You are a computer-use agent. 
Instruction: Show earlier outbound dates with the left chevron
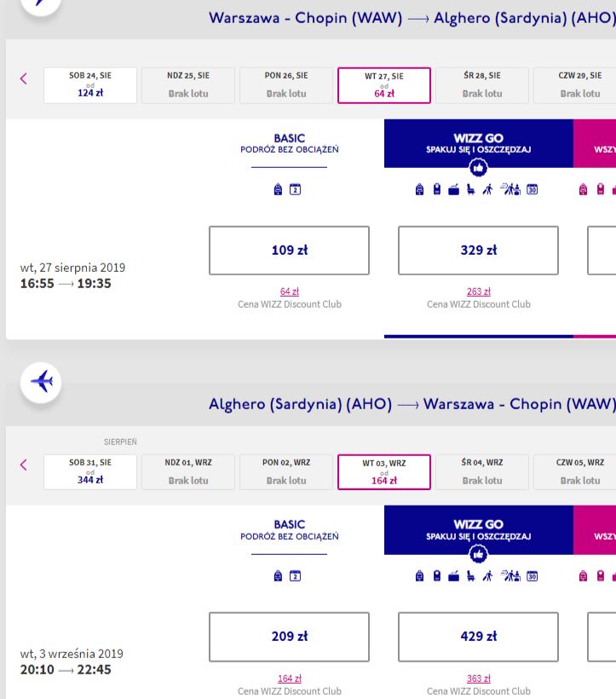pos(24,79)
